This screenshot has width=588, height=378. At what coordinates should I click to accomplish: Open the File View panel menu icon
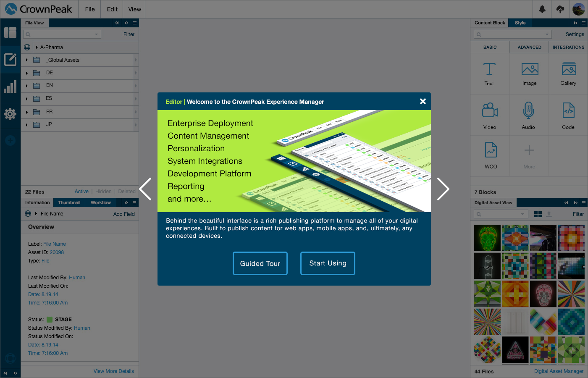click(135, 23)
